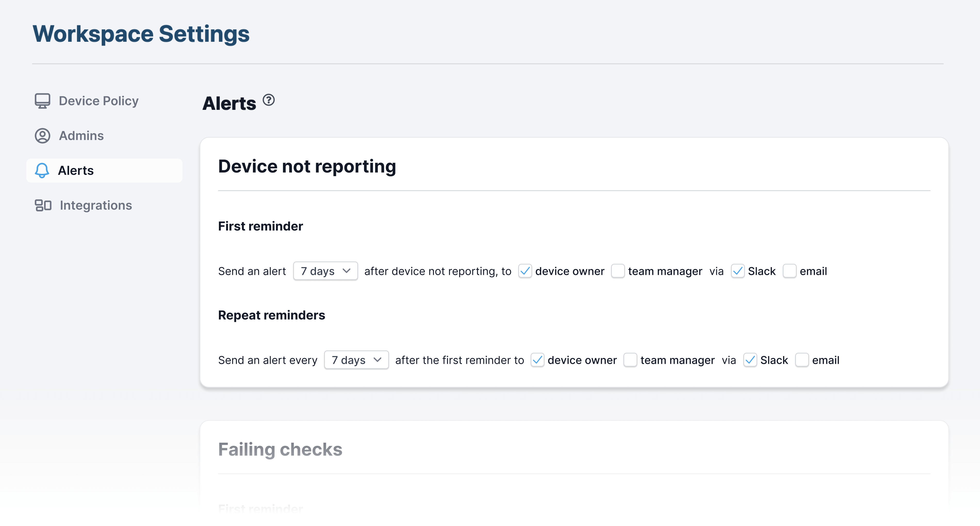980x526 pixels.
Task: Navigate to Integrations settings
Action: [x=95, y=206]
